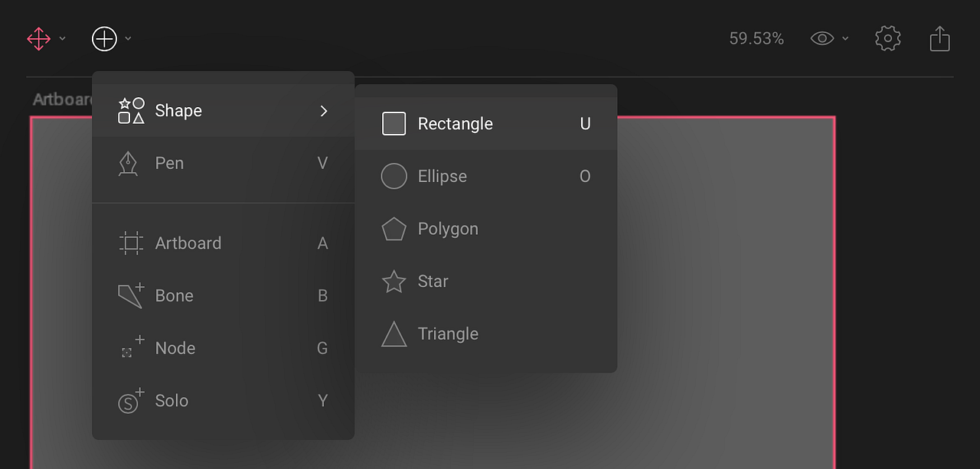Viewport: 980px width, 469px height.
Task: Click the Move tool icon
Action: (38, 38)
